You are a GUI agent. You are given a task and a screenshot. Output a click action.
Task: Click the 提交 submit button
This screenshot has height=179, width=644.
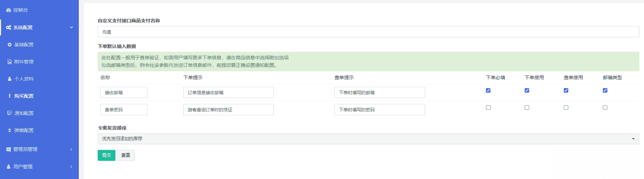(x=106, y=155)
